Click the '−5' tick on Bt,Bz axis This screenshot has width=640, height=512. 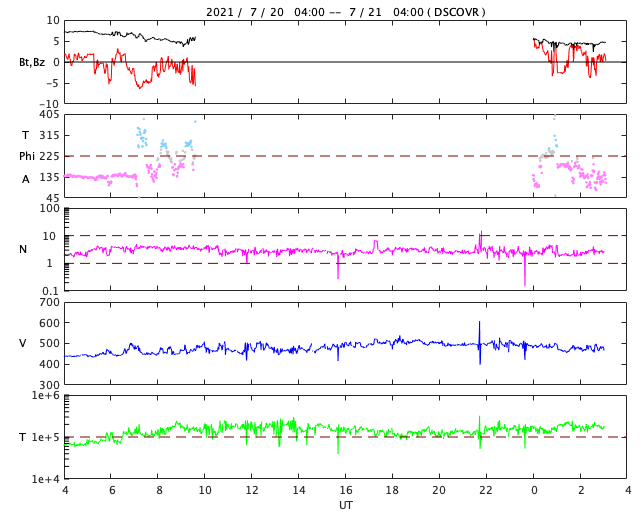click(x=51, y=83)
